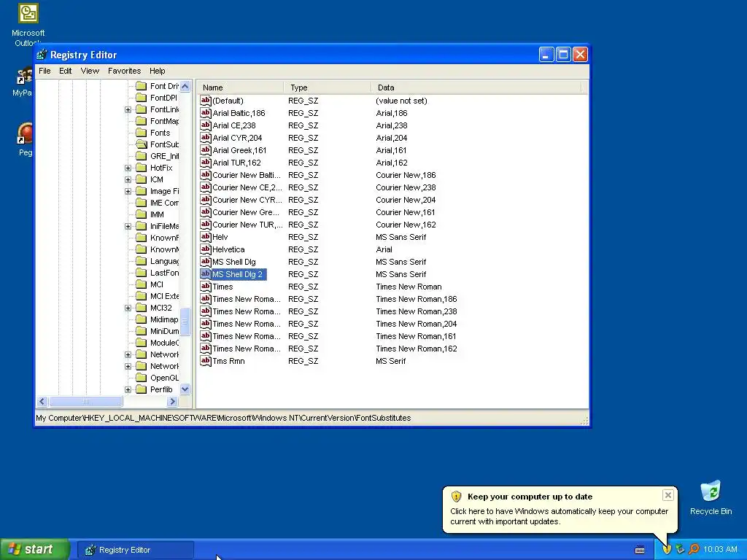Click Registry Editor taskbar button

tap(136, 550)
